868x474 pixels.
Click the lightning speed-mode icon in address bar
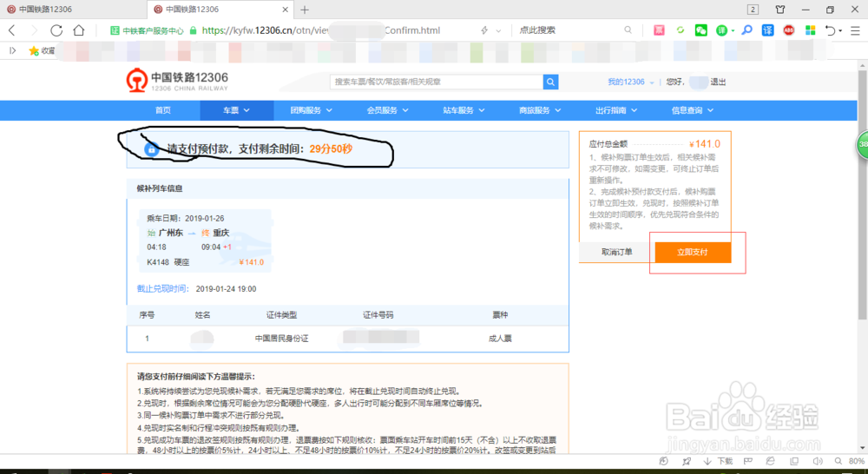tap(484, 30)
